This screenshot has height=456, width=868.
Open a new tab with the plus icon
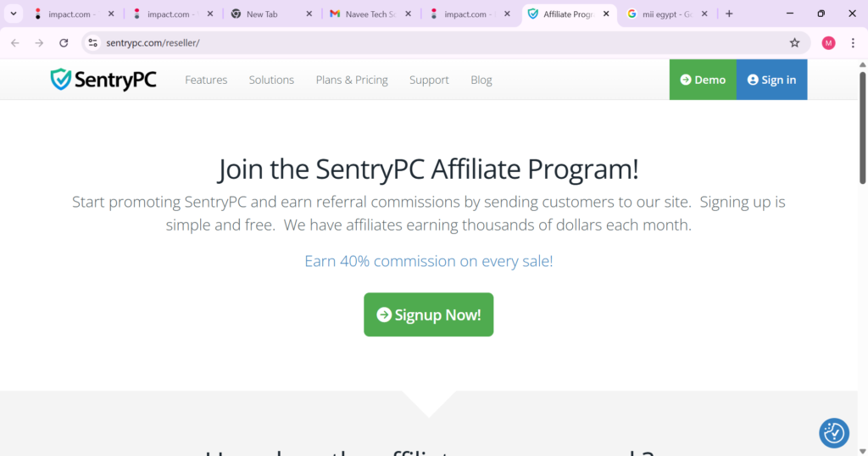coord(729,14)
